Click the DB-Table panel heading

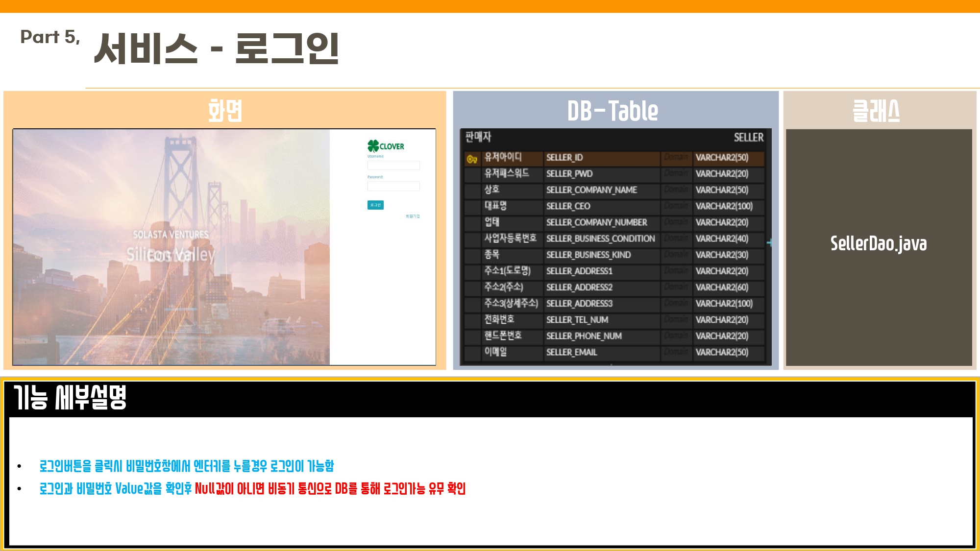pyautogui.click(x=612, y=111)
